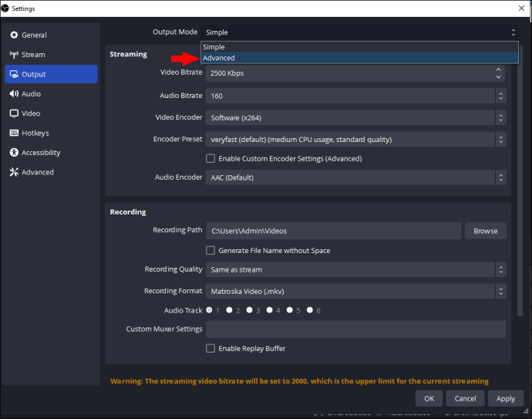Click the Accessibility person icon
Screen dimensions: 532x419
pyautogui.click(x=14, y=153)
